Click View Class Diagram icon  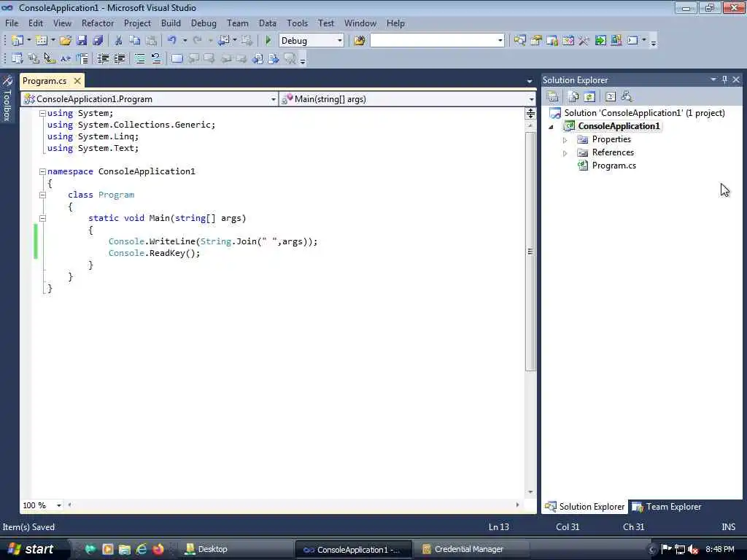[627, 97]
